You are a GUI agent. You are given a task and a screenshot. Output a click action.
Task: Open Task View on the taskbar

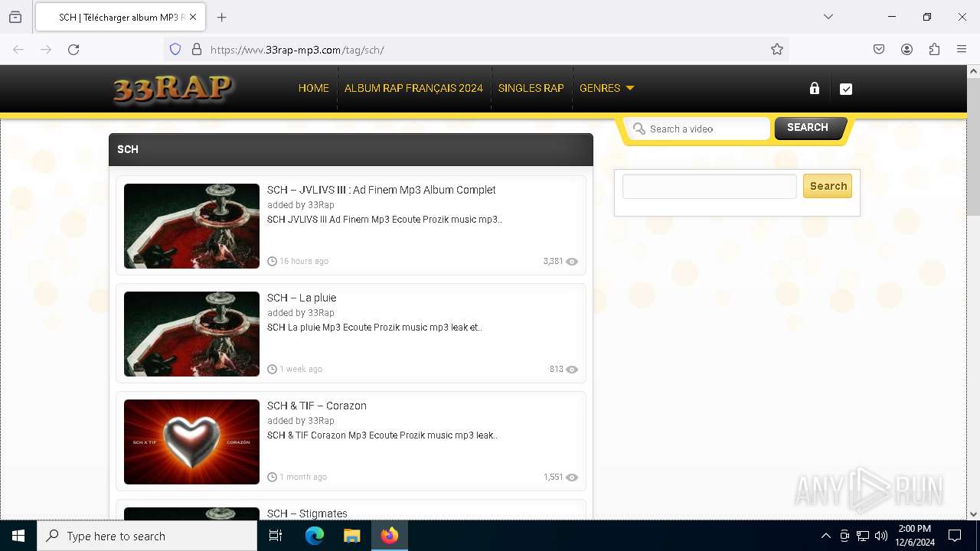tap(276, 536)
